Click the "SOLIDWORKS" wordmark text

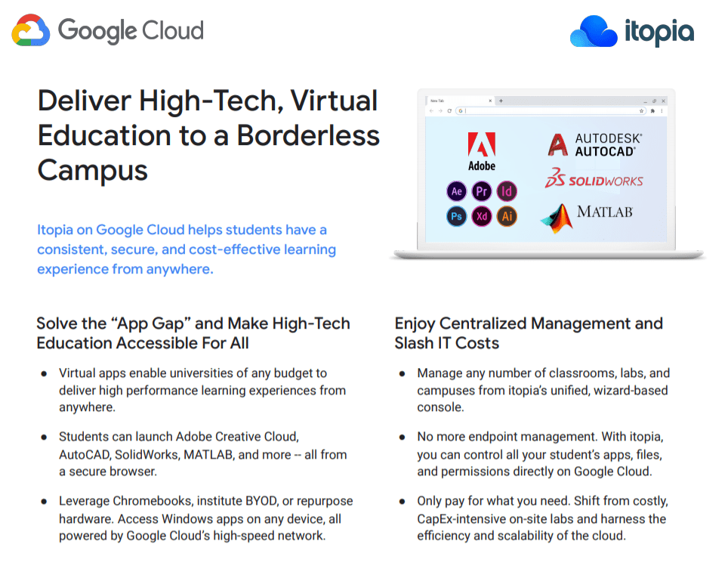tap(606, 181)
